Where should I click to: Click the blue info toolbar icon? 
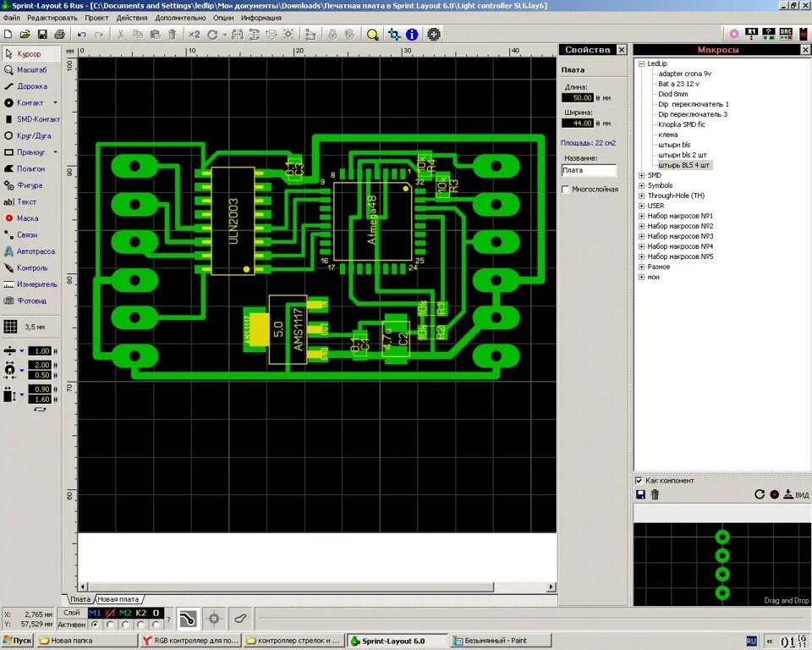pyautogui.click(x=412, y=34)
